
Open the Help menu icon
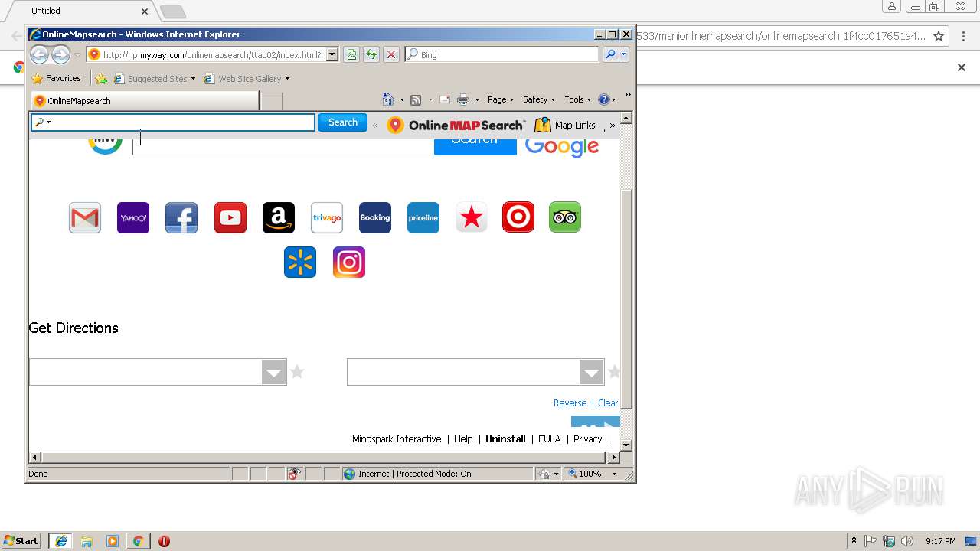point(606,99)
